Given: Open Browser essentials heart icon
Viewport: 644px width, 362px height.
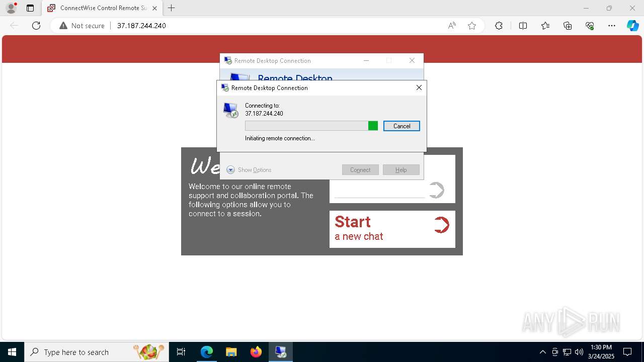Looking at the screenshot, I should (590, 26).
